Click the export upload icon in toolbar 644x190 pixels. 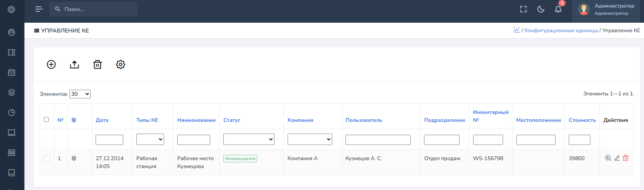pyautogui.click(x=74, y=64)
